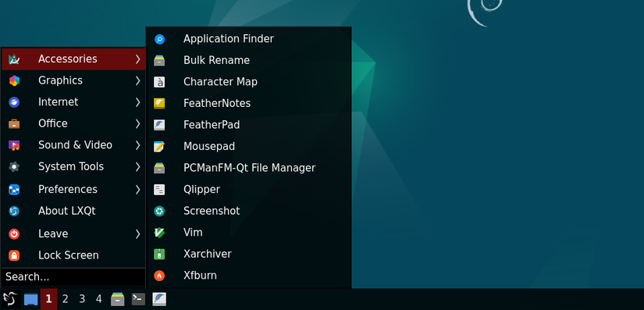This screenshot has width=644, height=310.
Task: Click the FeatherNotes yellow icon
Action: pos(159,104)
